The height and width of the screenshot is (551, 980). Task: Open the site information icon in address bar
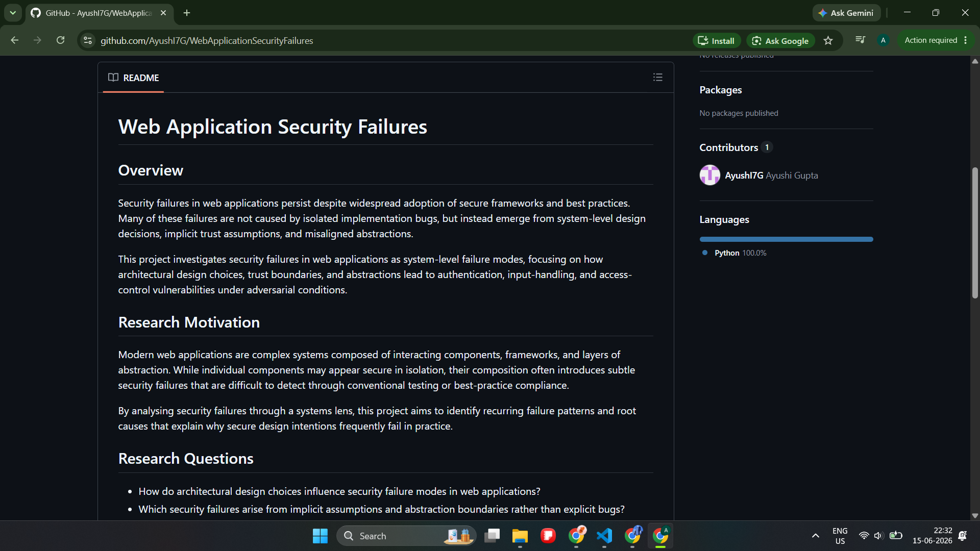[x=88, y=40]
